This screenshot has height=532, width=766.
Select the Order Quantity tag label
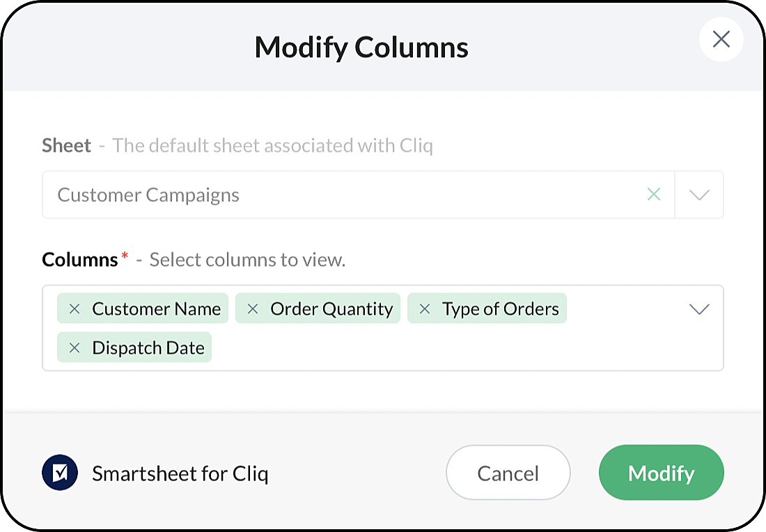tap(331, 308)
